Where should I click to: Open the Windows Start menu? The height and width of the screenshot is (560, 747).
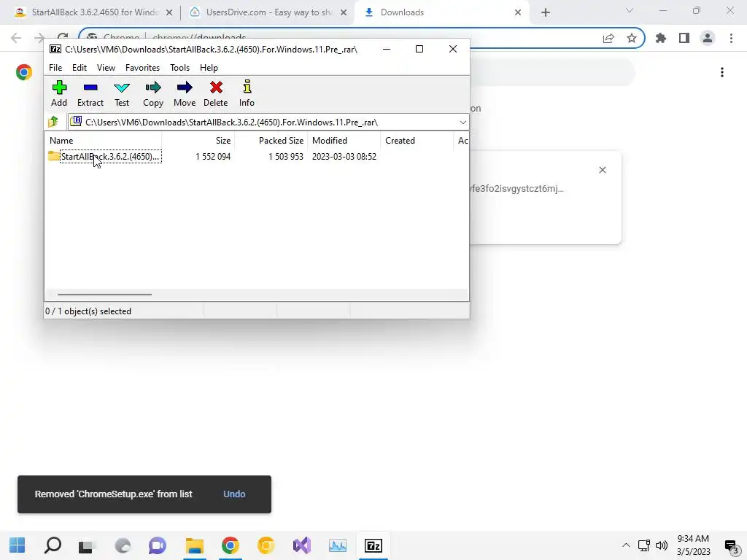tap(18, 545)
